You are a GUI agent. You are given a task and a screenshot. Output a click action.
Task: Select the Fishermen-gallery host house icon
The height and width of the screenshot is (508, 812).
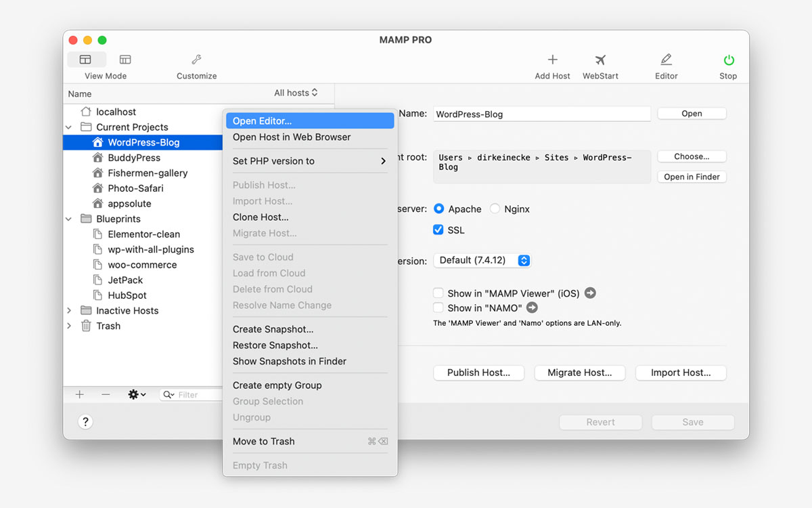[x=97, y=173]
